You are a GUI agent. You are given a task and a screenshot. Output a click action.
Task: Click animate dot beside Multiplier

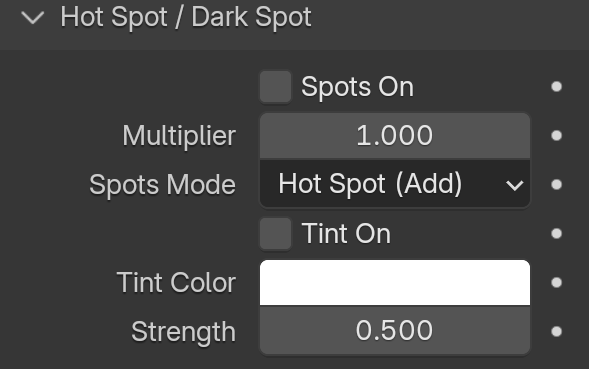[556, 136]
